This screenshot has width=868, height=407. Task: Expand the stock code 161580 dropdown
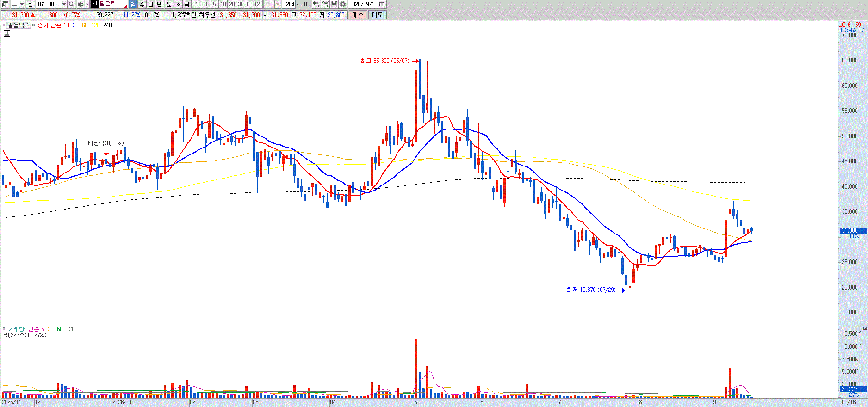64,4
